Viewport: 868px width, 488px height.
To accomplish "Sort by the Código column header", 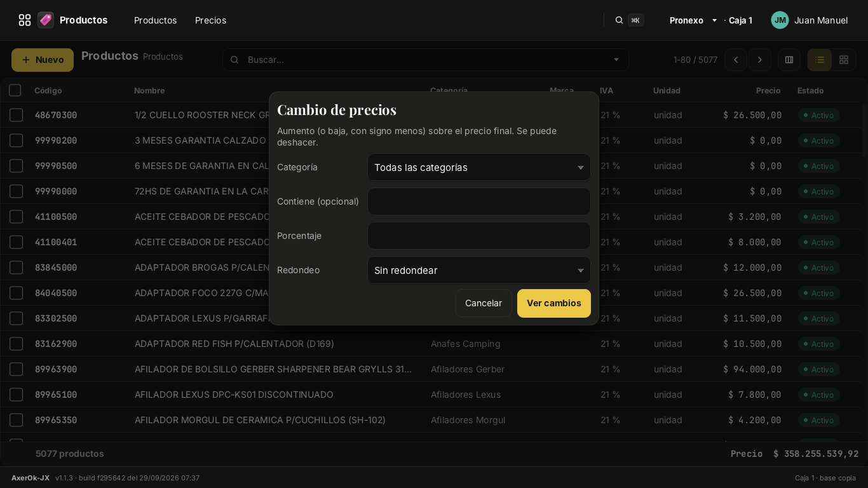I will click(48, 91).
